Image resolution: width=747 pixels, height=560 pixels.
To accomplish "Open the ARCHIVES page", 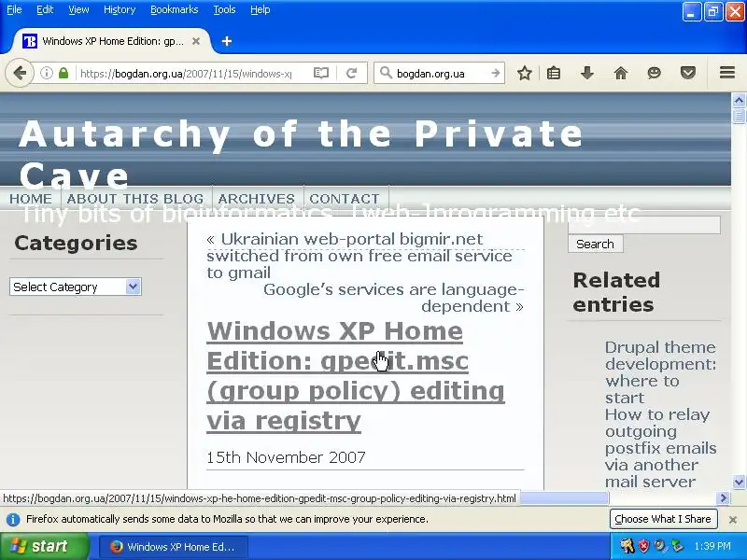I will point(256,199).
